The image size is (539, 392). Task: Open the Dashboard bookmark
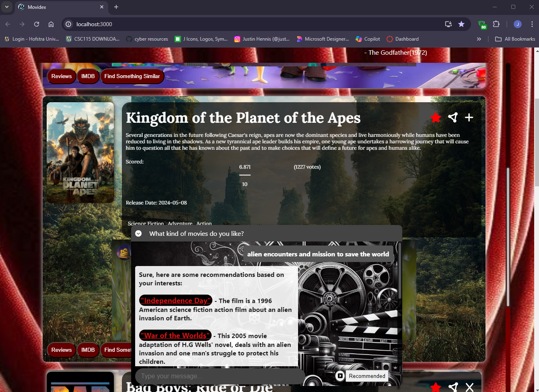[x=403, y=39]
